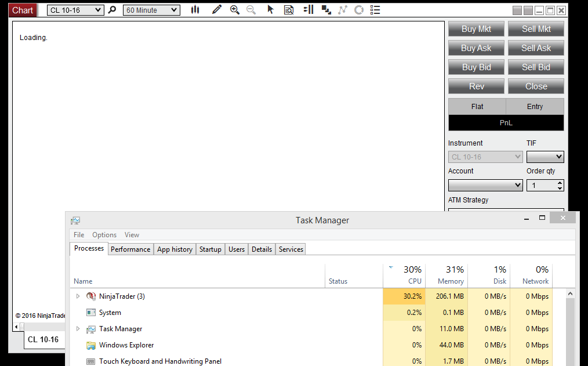Viewport: 588px width, 366px height.
Task: Open the Options menu in Task Manager
Action: (x=104, y=235)
